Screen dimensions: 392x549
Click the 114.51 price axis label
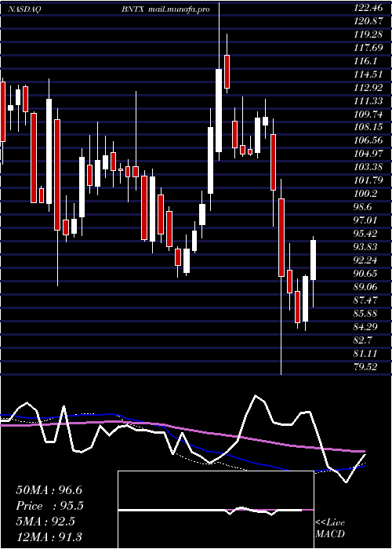click(367, 75)
